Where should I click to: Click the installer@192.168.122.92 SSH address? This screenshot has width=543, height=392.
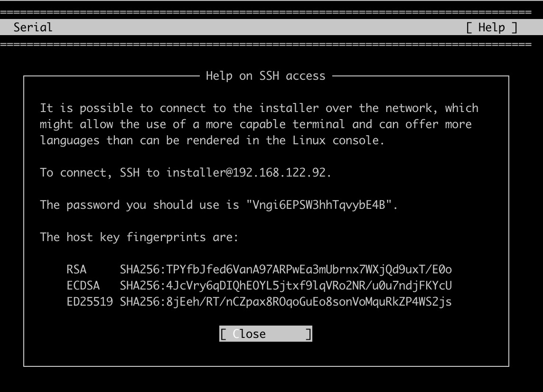point(246,172)
